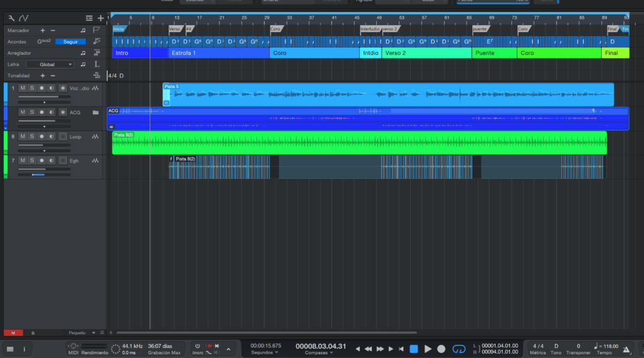644x358 pixels.
Task: Solo the Loop track
Action: pos(32,137)
